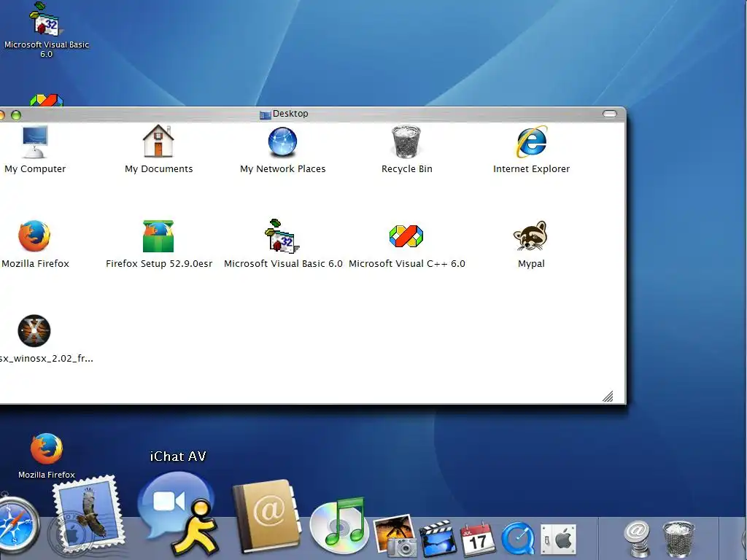Toggle the toolbar pill button in Desktop window
The image size is (747, 560).
pos(609,114)
